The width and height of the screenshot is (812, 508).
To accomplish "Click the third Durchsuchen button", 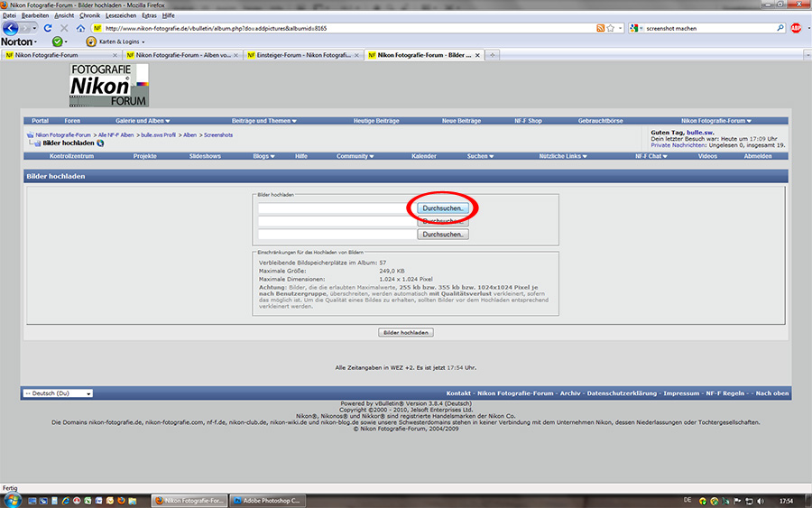I will [x=443, y=235].
